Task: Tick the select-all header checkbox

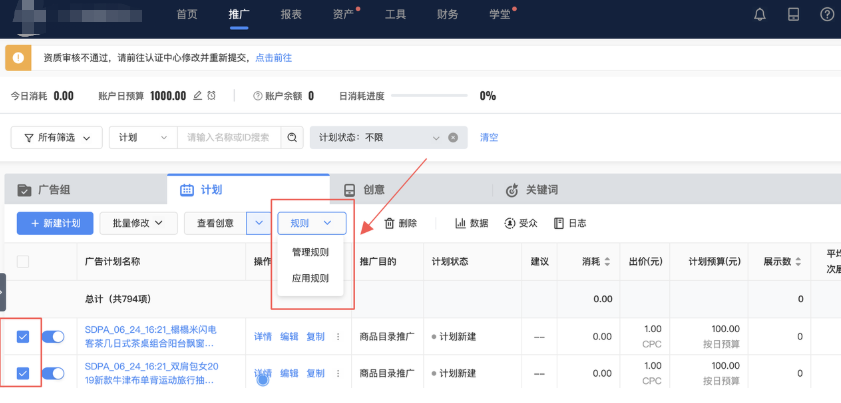Action: (23, 262)
